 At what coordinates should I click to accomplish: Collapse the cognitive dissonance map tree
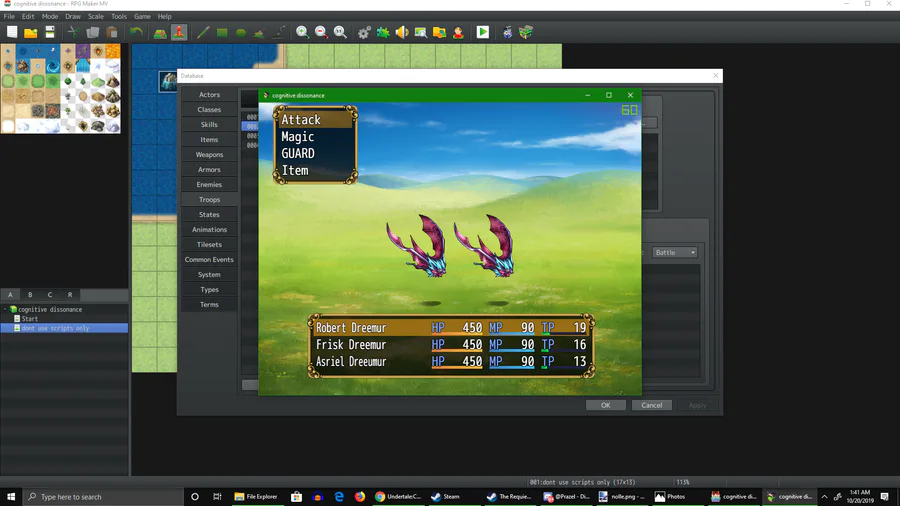pyautogui.click(x=5, y=309)
